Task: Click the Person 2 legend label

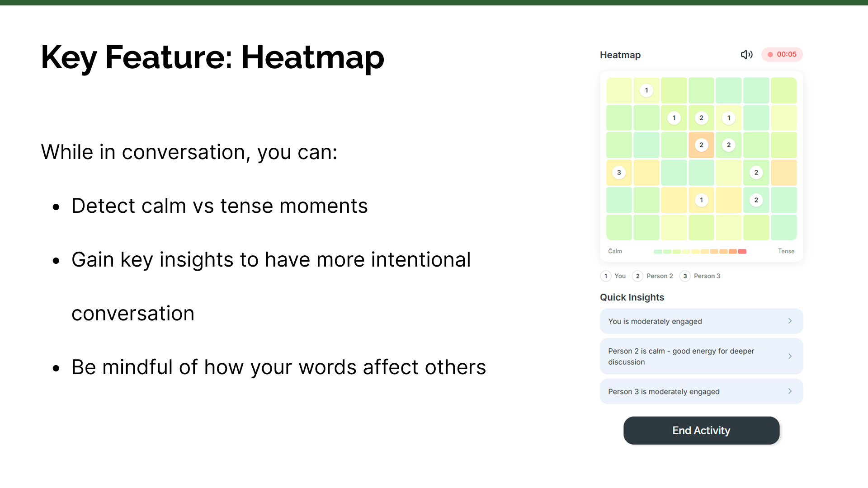Action: [x=660, y=276]
